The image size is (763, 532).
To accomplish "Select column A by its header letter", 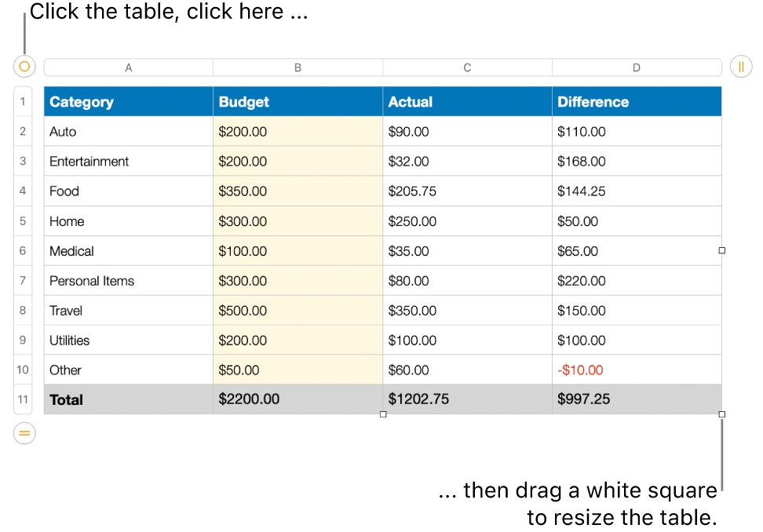I will pyautogui.click(x=128, y=67).
